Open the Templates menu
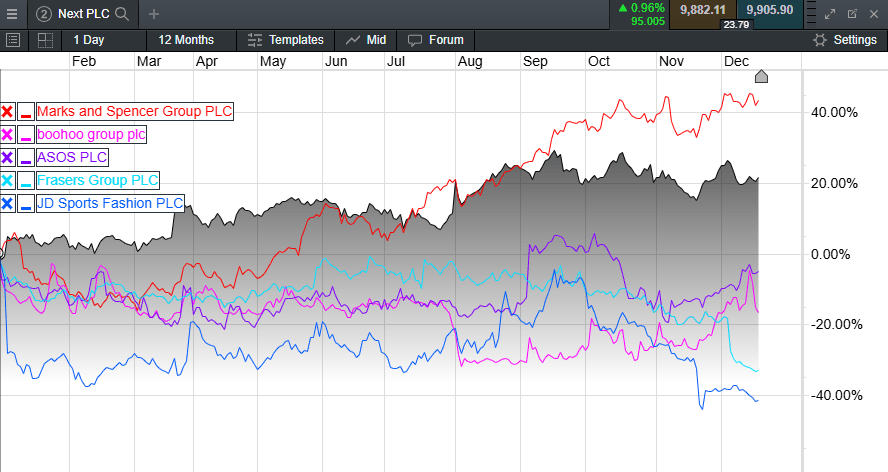 285,40
